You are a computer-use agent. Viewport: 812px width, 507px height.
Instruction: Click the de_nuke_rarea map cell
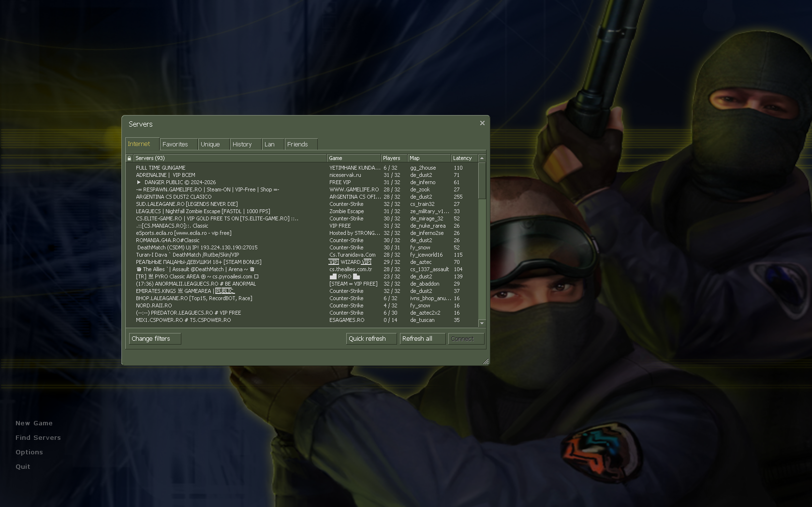[428, 226]
